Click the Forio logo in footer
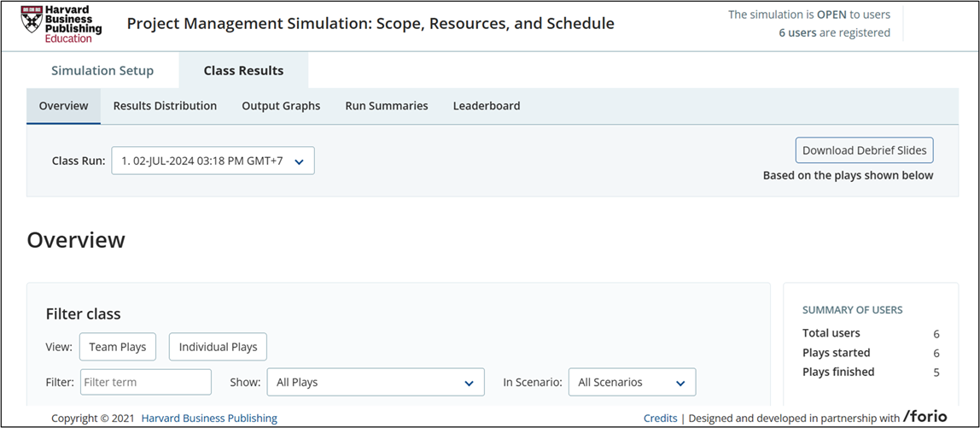This screenshot has width=980, height=428. pos(925,417)
